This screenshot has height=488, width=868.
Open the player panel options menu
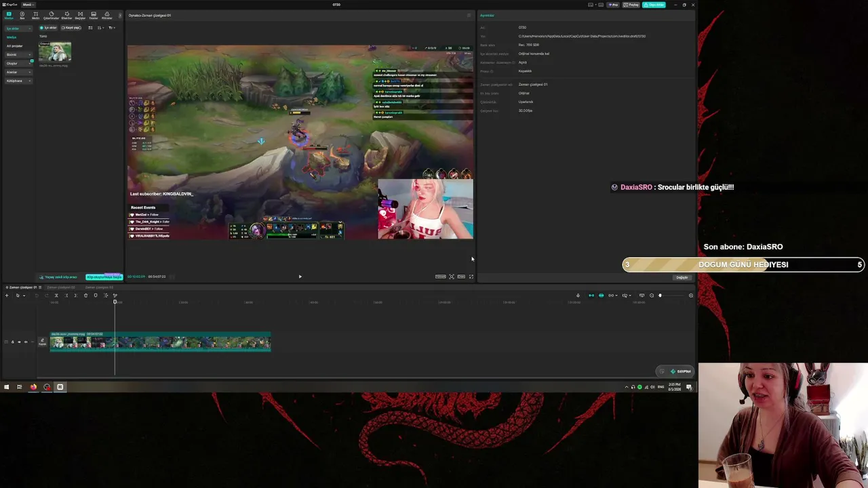pos(469,16)
